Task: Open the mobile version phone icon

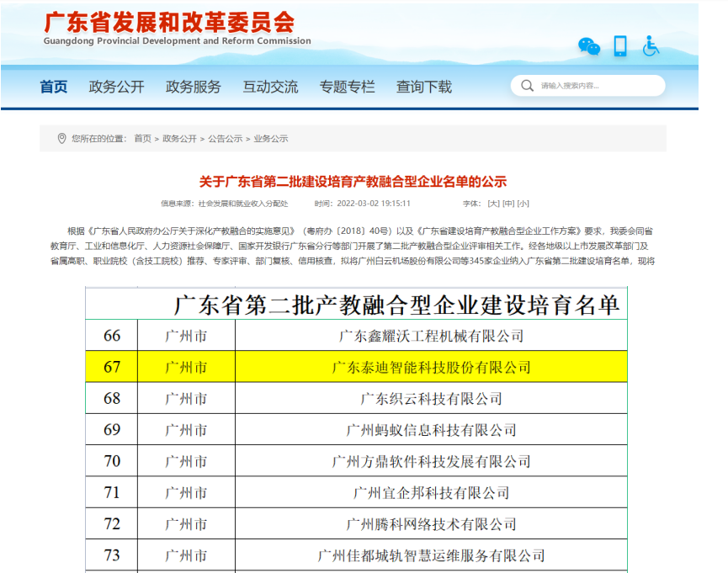Action: (x=620, y=45)
